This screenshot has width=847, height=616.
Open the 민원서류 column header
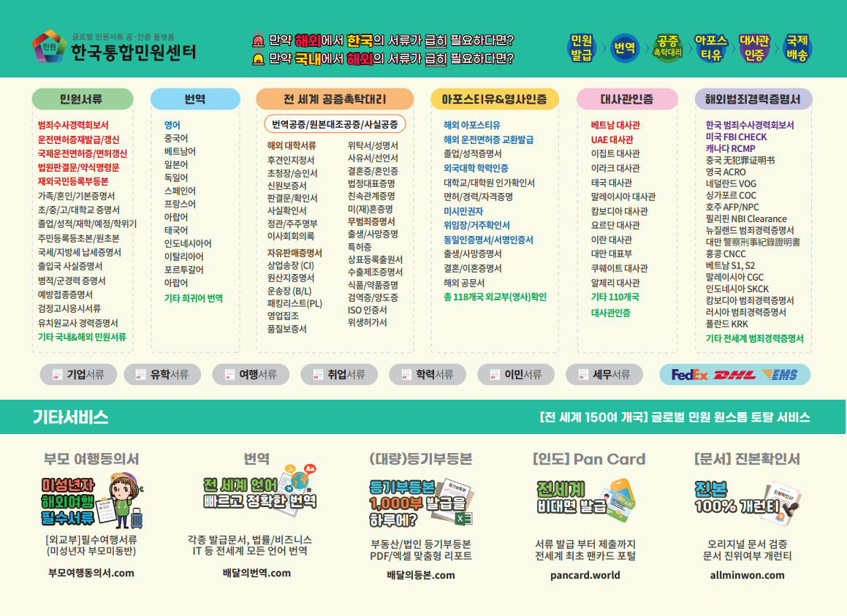pos(82,99)
